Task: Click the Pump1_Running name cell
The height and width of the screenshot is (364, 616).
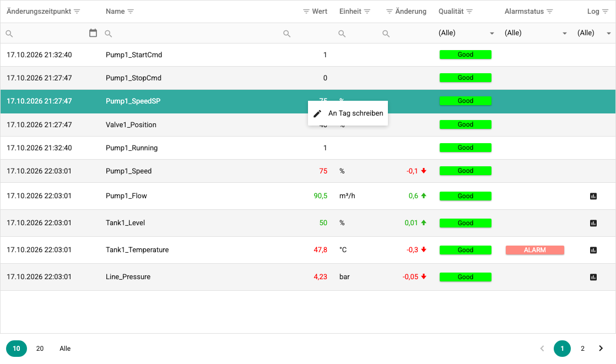Action: [x=132, y=148]
